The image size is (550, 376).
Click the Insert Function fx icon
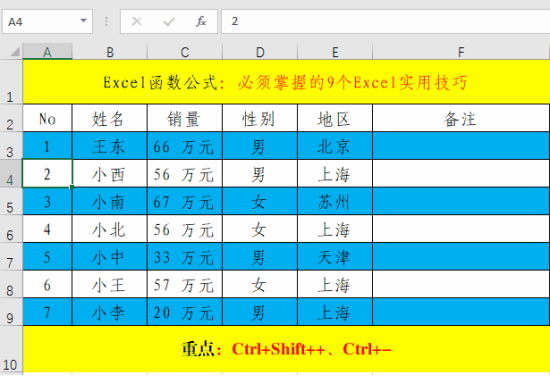point(201,21)
